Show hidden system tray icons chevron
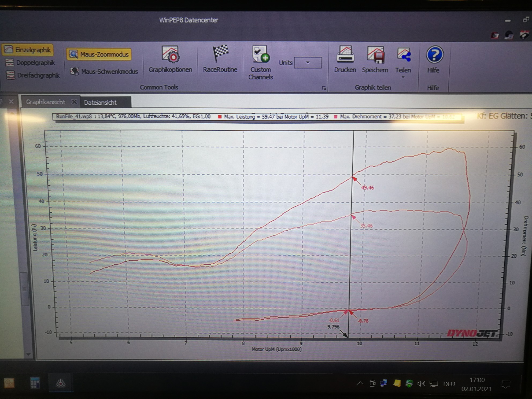Viewport: 532px width, 399px height. (x=360, y=383)
